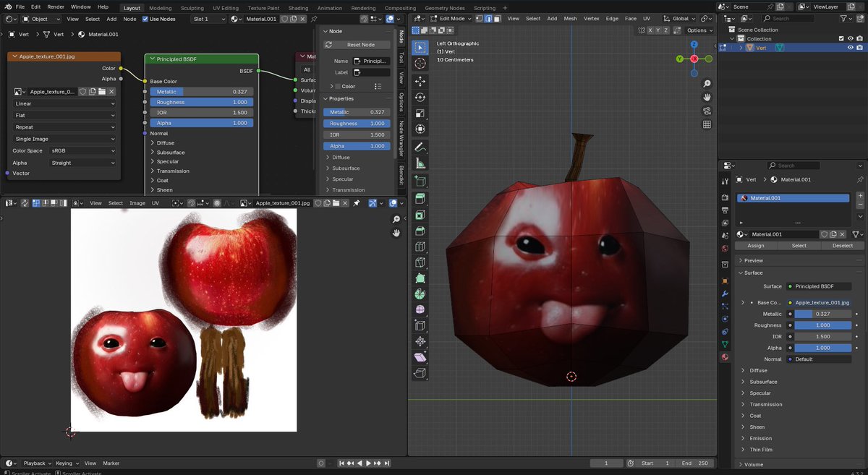Open the Color Space sRGB dropdown
The width and height of the screenshot is (868, 475).
[x=82, y=150]
